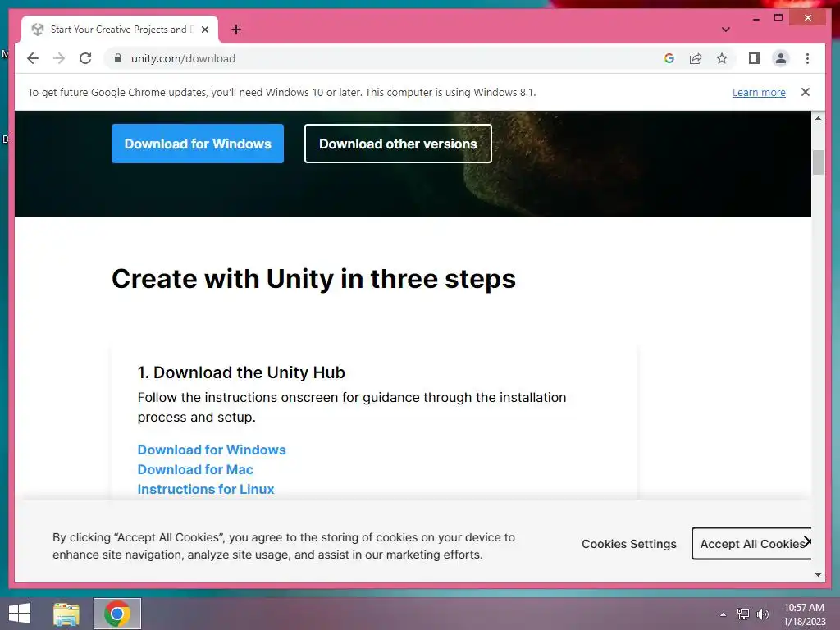
Task: Open the Chrome profile avatar menu
Action: pos(781,58)
